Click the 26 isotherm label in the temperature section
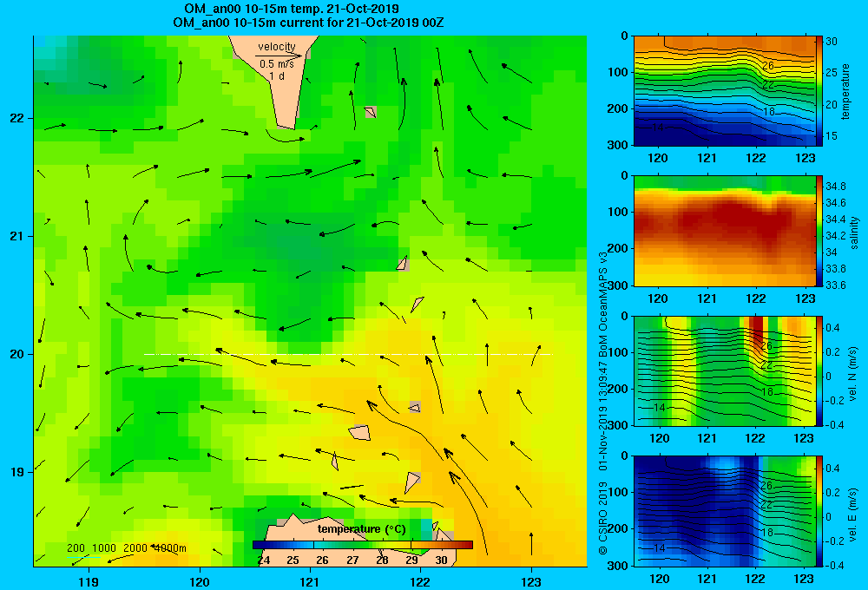This screenshot has width=868, height=590. (x=768, y=66)
